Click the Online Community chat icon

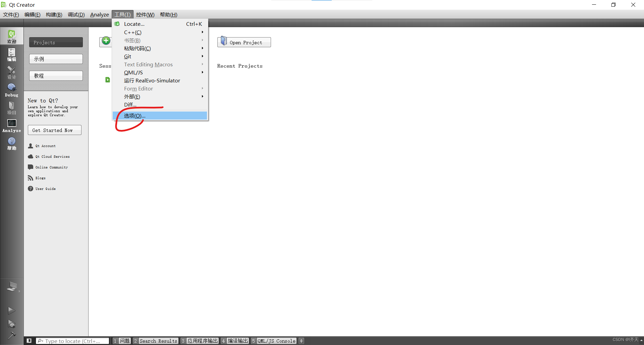31,167
